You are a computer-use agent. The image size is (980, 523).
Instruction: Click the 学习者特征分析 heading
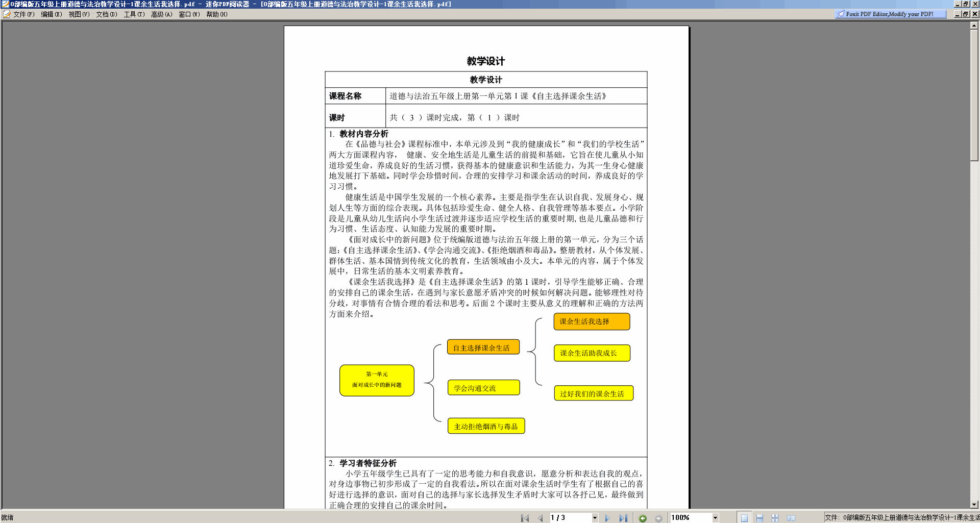click(368, 463)
